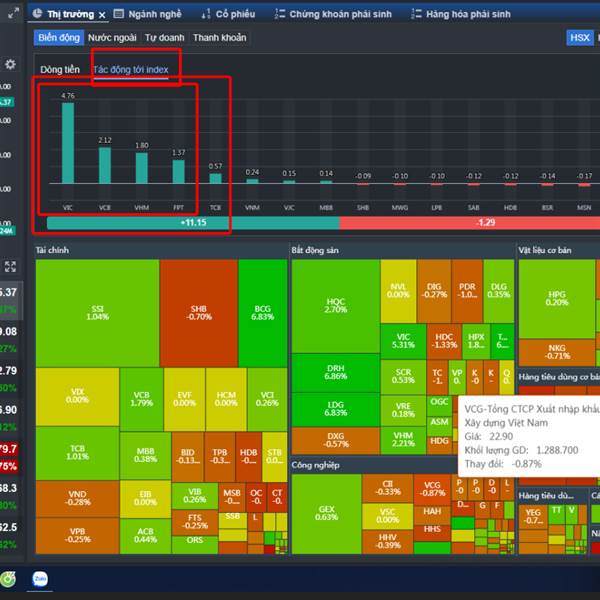Select the DXG -0.57% tile
Image resolution: width=600 pixels, height=600 pixels.
click(336, 440)
